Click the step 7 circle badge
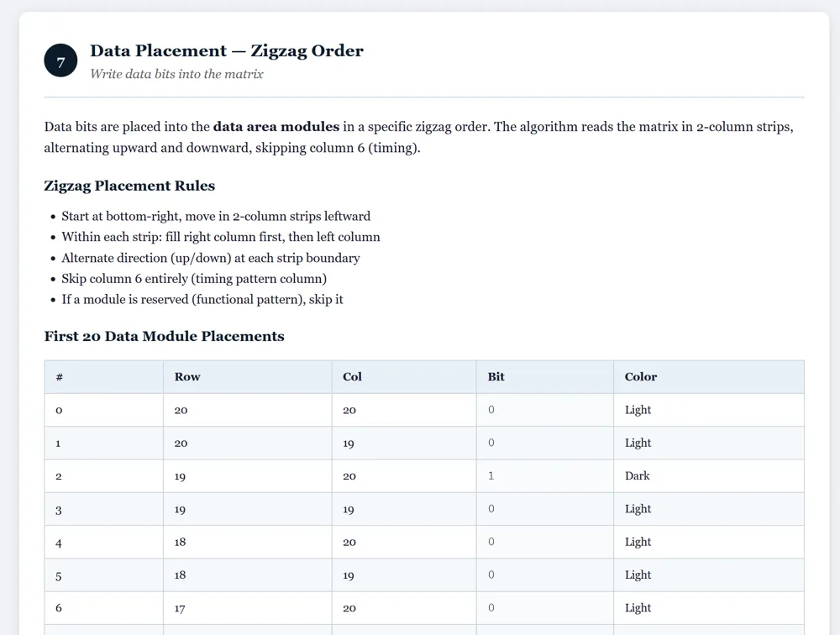 click(x=60, y=60)
